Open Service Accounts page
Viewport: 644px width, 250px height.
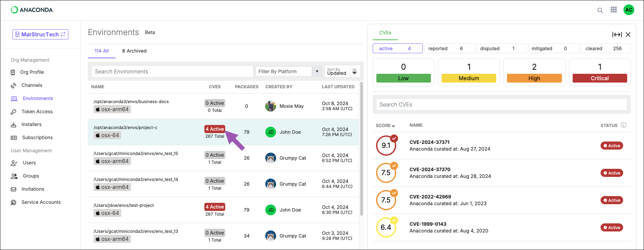pos(41,202)
